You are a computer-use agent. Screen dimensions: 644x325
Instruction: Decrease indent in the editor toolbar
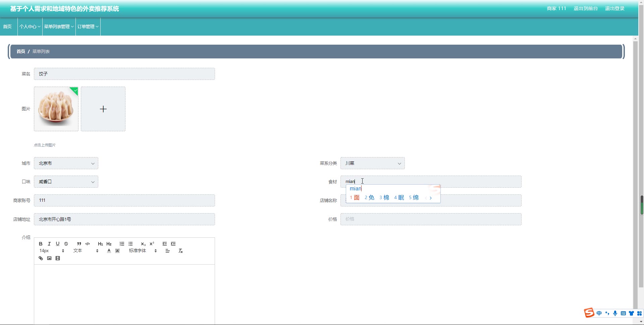165,244
